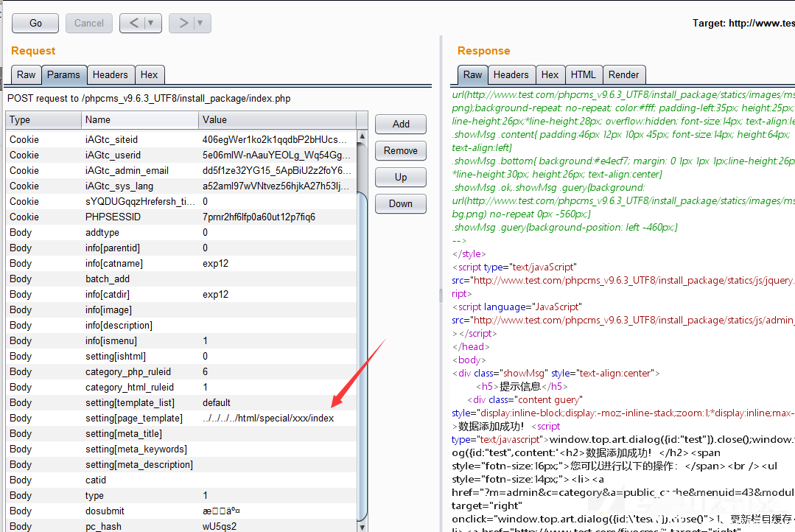Image resolution: width=795 pixels, height=532 pixels.
Task: Click the setting[template_list] parameter name
Action: coord(130,402)
